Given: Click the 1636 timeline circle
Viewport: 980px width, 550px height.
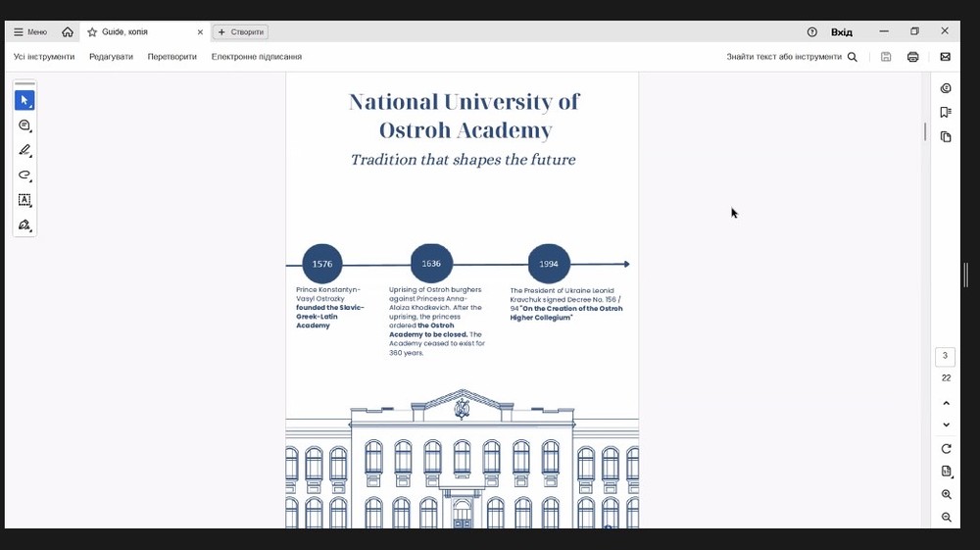Looking at the screenshot, I should [x=431, y=264].
